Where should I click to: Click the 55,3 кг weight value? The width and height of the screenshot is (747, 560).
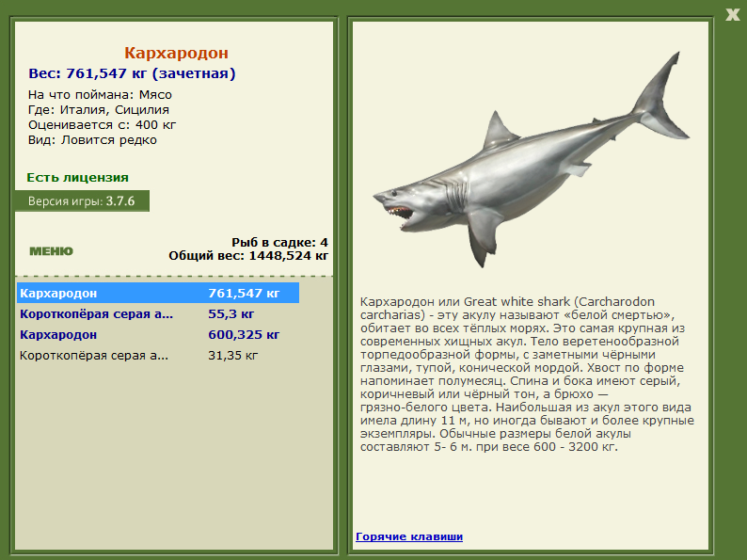point(231,314)
